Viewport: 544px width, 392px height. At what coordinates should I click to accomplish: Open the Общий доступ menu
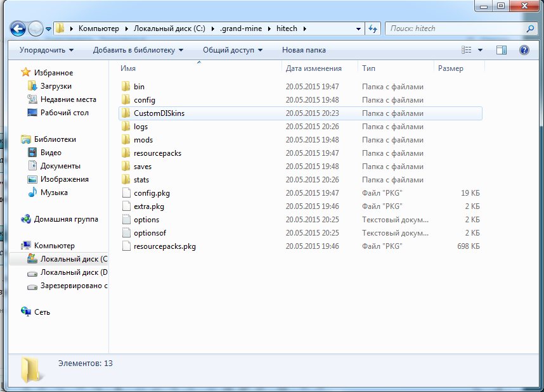pos(233,50)
